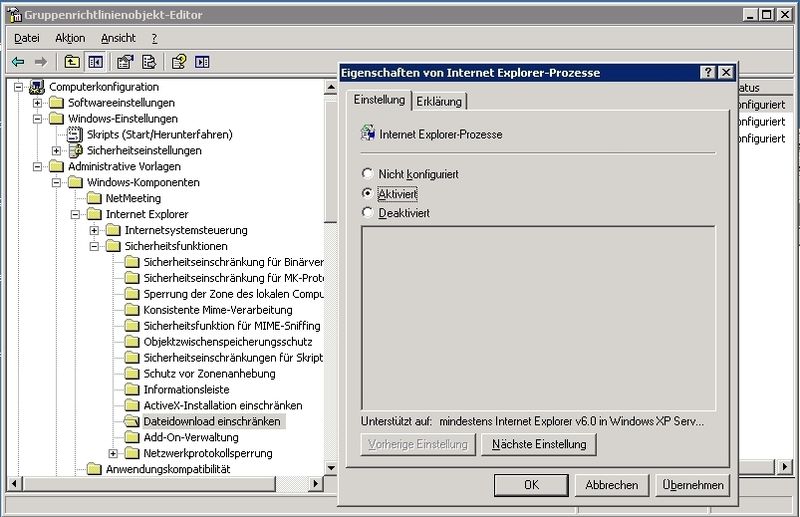Viewport: 800px width, 517px height.
Task: Click the right pane's scroll right arrow
Action: [785, 466]
